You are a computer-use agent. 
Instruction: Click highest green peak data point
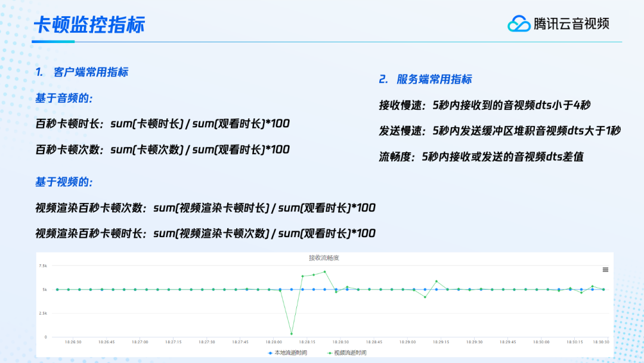[325, 272]
